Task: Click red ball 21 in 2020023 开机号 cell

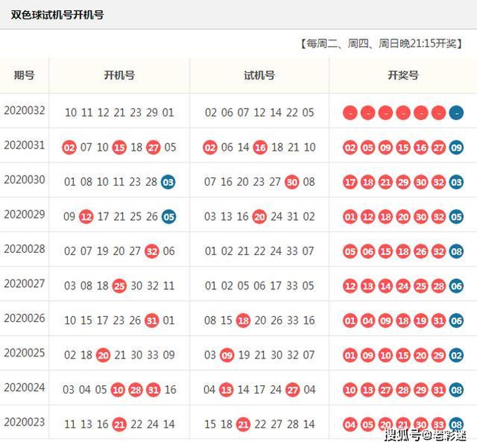Action: tap(119, 424)
